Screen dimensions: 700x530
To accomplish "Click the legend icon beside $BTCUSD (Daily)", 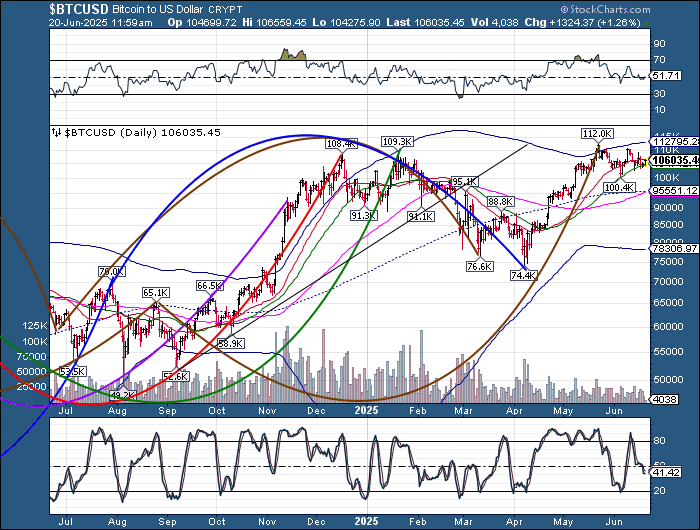I will click(55, 131).
